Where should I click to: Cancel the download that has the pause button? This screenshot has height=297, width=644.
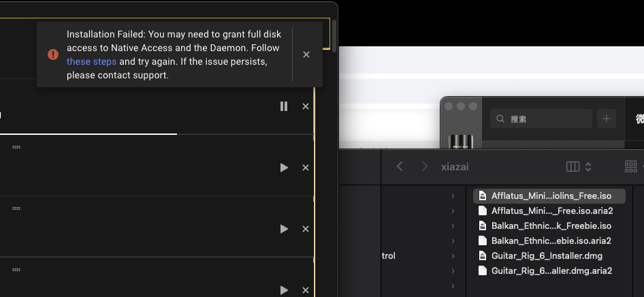pyautogui.click(x=306, y=106)
